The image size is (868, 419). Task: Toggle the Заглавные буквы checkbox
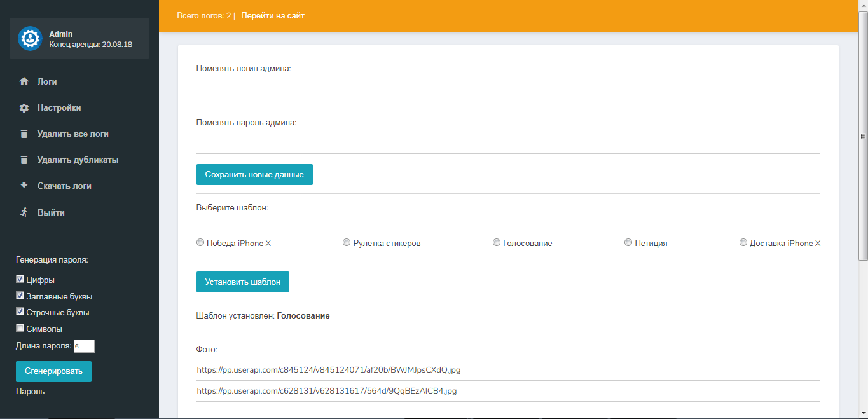click(20, 296)
